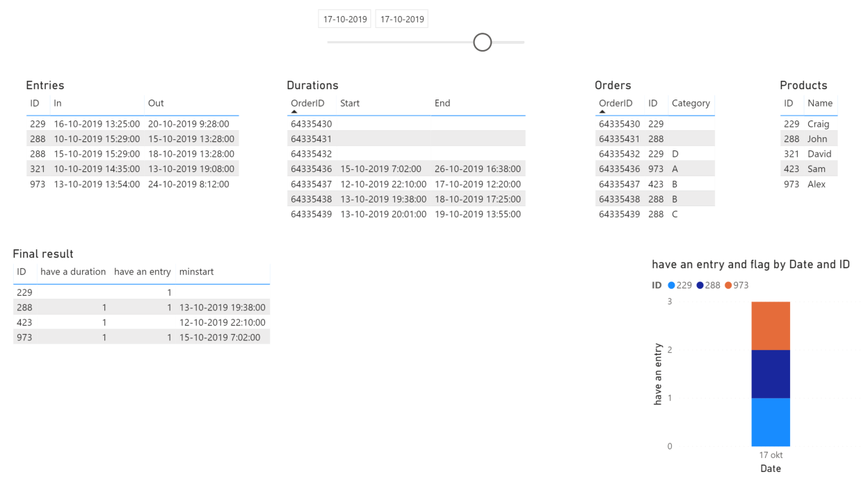Sort Orders table by OrderID header

[616, 103]
